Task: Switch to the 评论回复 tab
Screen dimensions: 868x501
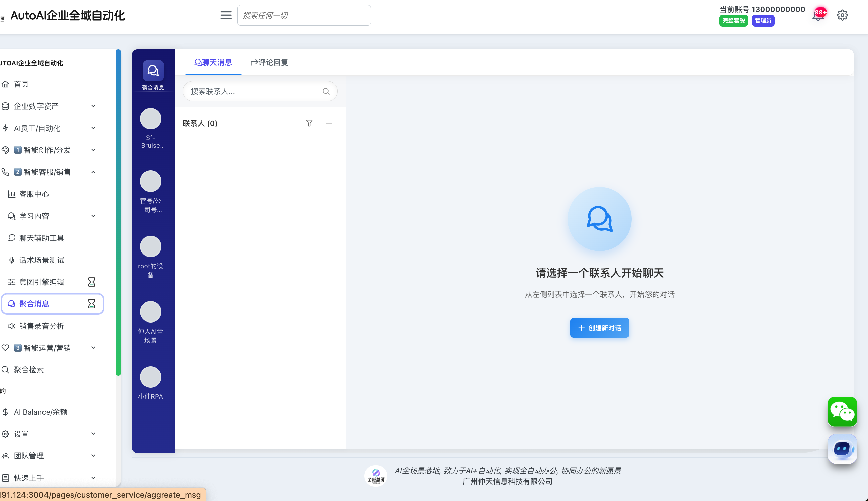Action: (269, 62)
